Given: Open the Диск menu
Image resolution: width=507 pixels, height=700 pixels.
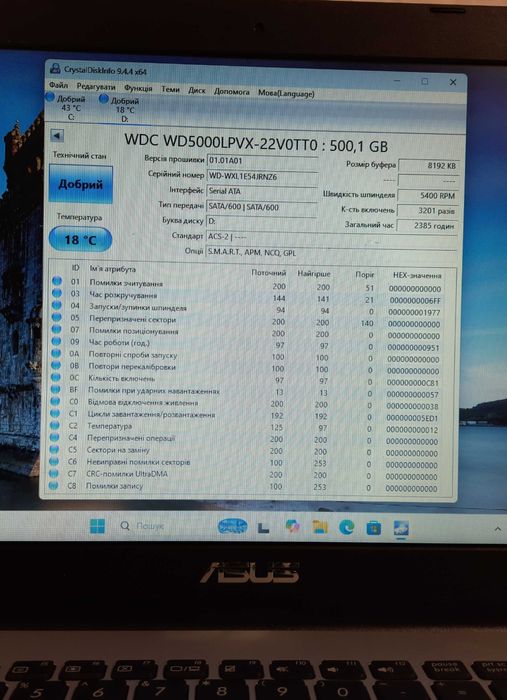Looking at the screenshot, I should click(196, 91).
